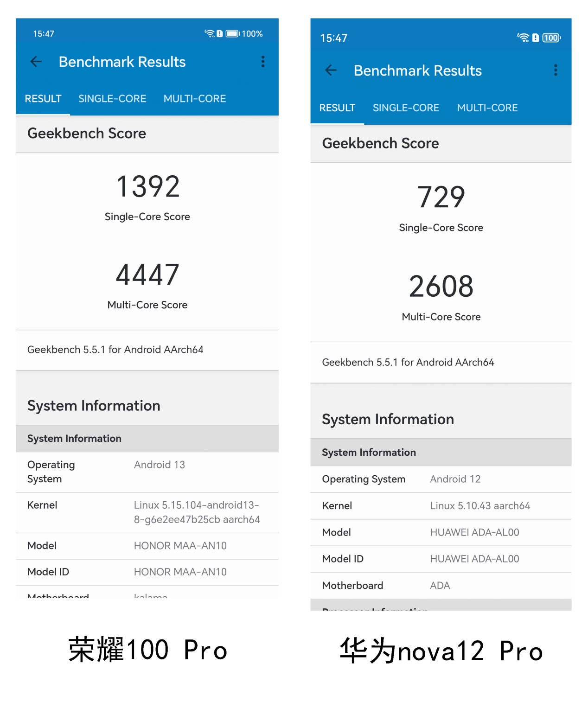Click large System Information heading on right phone
The height and width of the screenshot is (702, 588).
pos(388,419)
